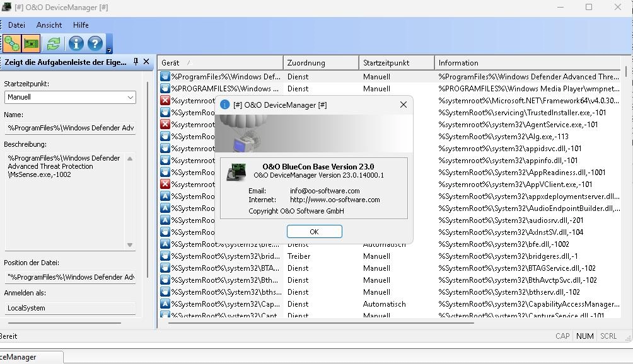Select the hardware devices circuit board icon
Screen dimensions: 633x364
click(x=31, y=43)
